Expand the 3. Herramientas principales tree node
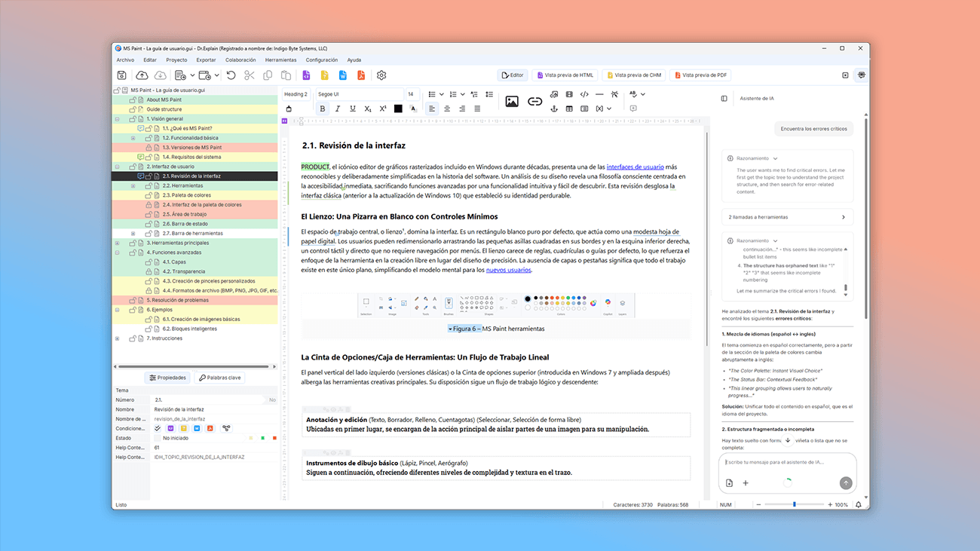Image resolution: width=980 pixels, height=551 pixels. click(x=117, y=243)
